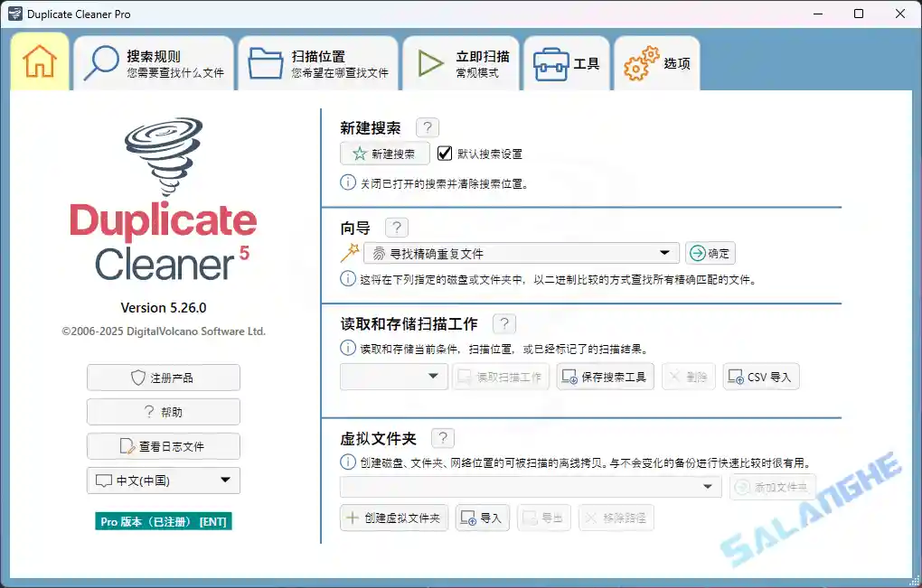Screen dimensions: 922x588
Task: Expand the 虚拟文件夹 path dropdown
Action: tap(708, 487)
